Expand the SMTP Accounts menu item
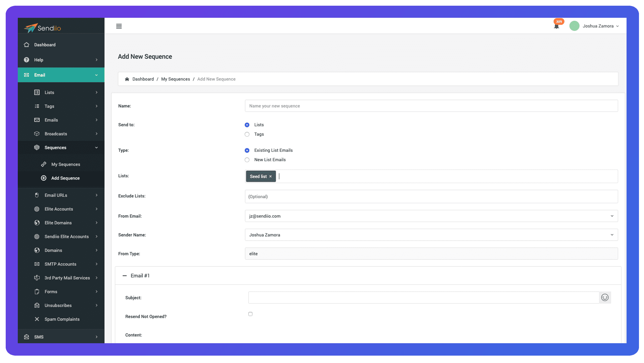The width and height of the screenshot is (644, 363). 60,264
